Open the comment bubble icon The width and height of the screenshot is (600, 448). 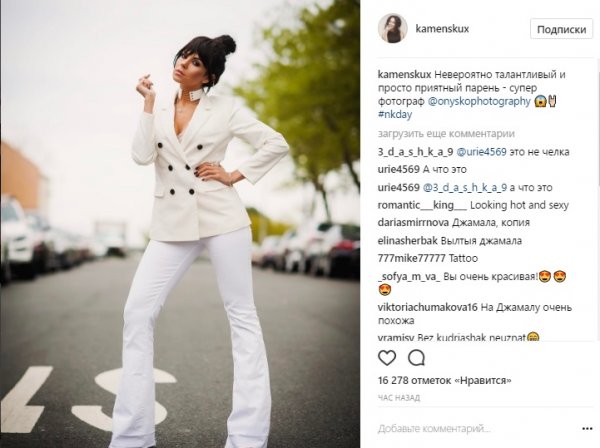416,358
